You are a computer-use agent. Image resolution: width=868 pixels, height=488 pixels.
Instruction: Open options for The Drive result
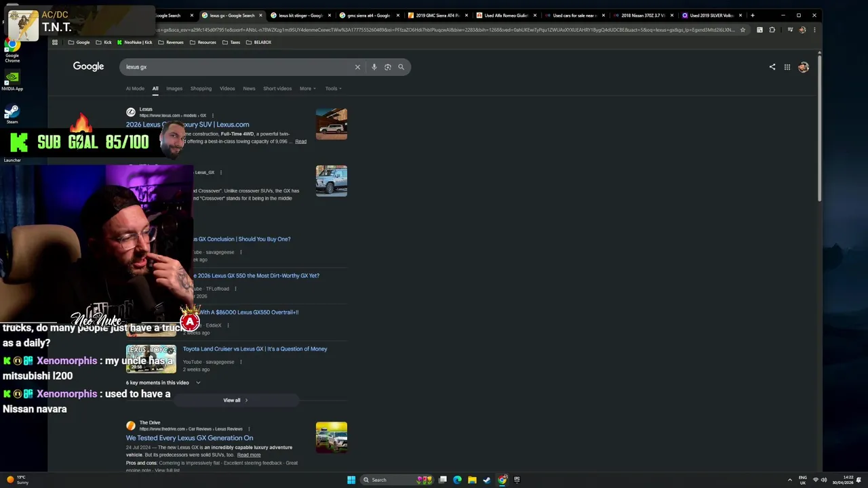249,429
